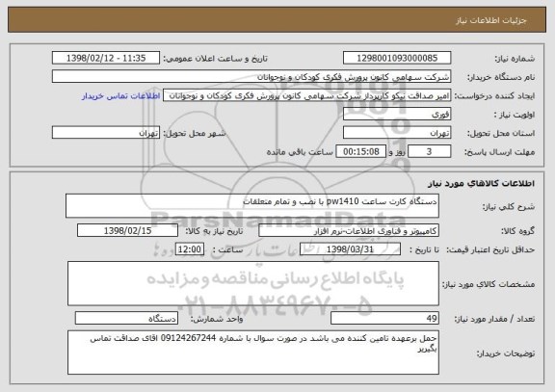555x392 pixels.
Task: Click the header title جزئیات اطلاعات نیاز
Action: [491, 20]
